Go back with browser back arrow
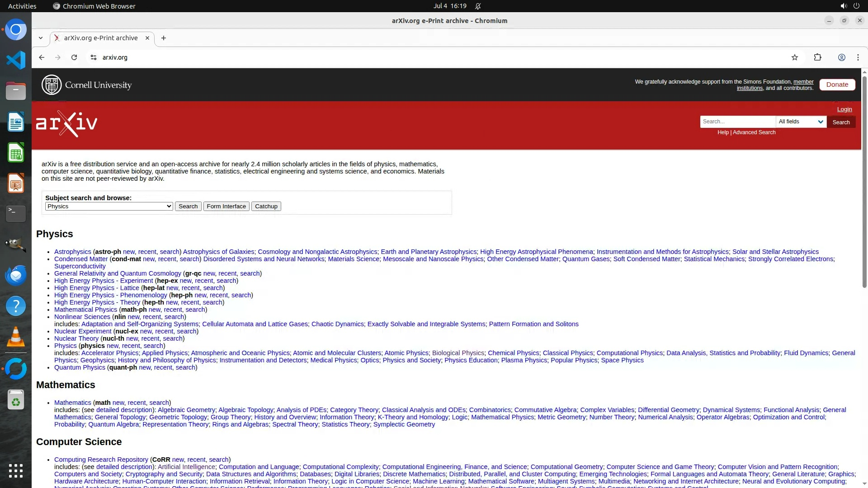Screen dimensions: 868x488 (42, 57)
